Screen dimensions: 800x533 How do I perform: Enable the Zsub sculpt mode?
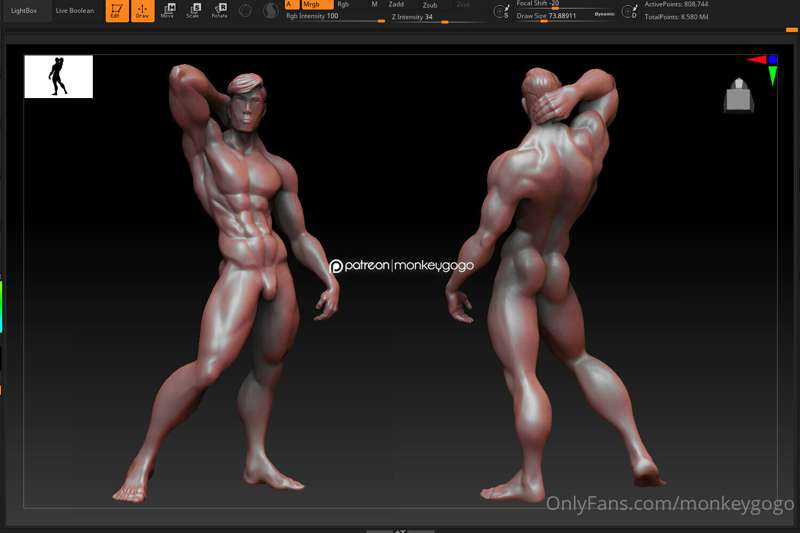pos(430,5)
